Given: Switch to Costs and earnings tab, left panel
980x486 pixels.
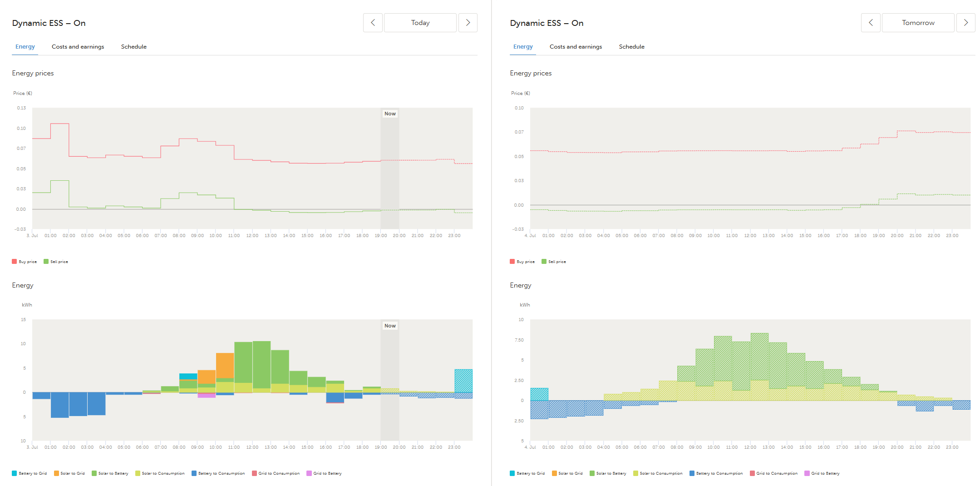Looking at the screenshot, I should (x=78, y=47).
